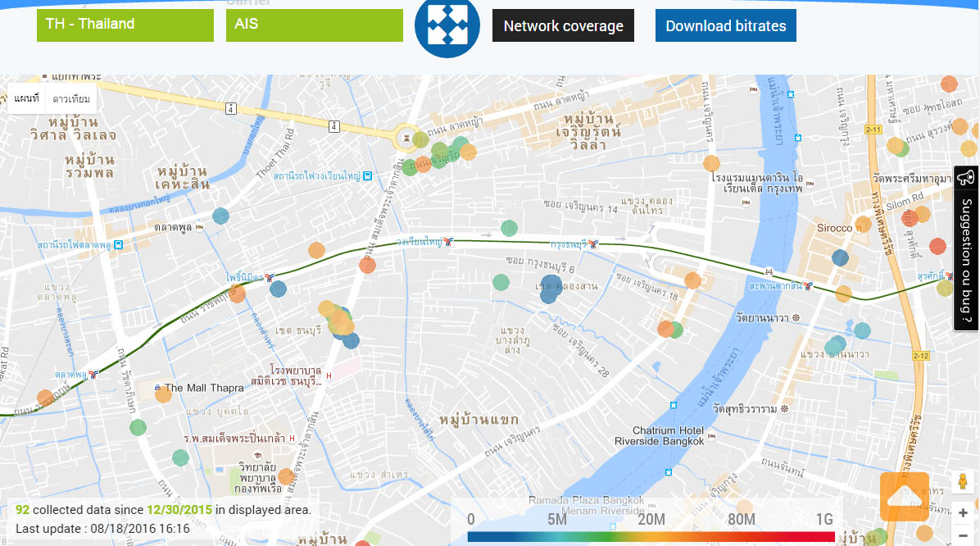Zoom in with the plus button
The image size is (980, 546).
963,513
